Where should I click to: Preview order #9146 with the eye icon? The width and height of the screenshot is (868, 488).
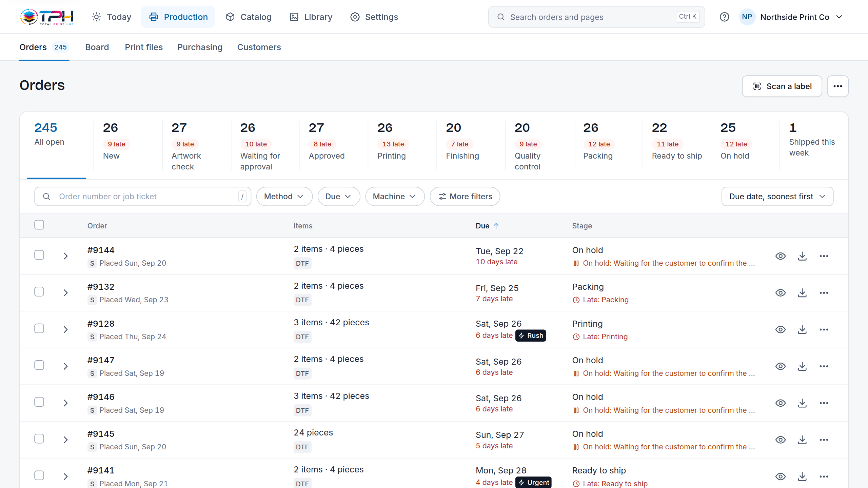point(781,403)
